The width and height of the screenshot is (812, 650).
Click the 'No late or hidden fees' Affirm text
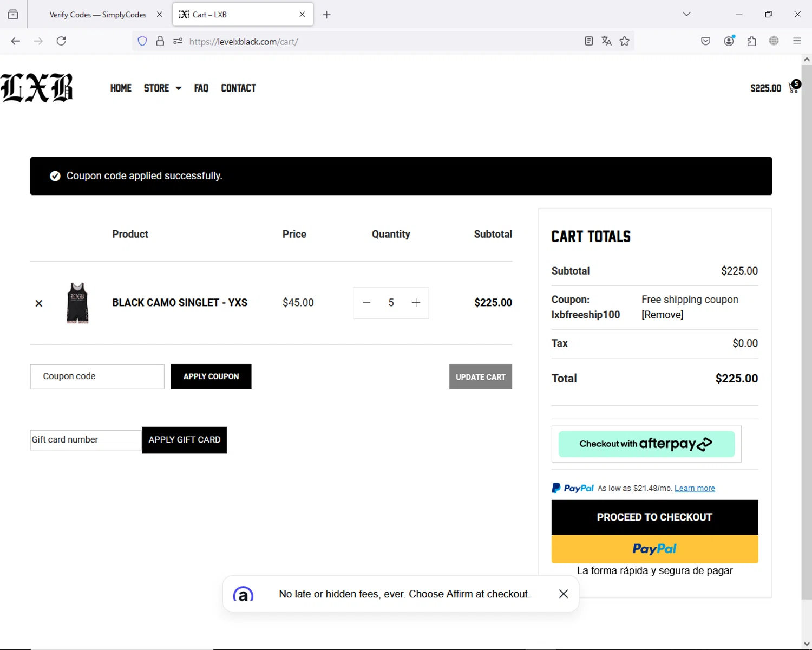pos(404,594)
